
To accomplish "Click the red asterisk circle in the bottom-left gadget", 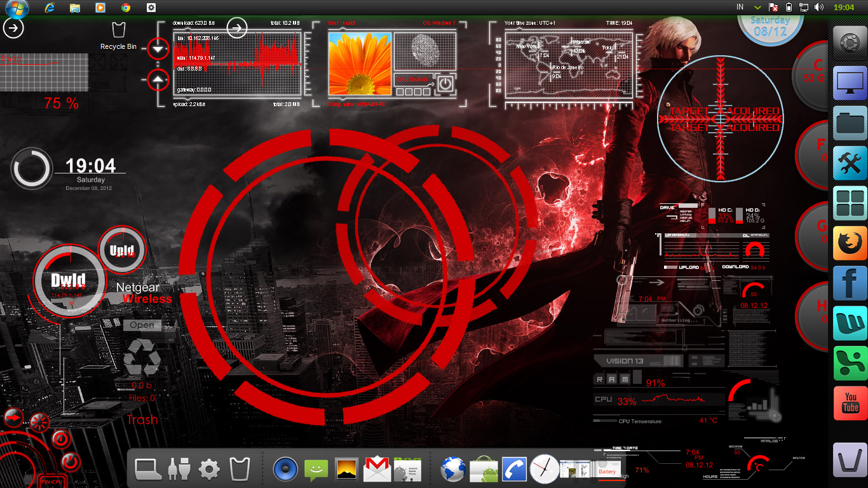I will coord(39,422).
